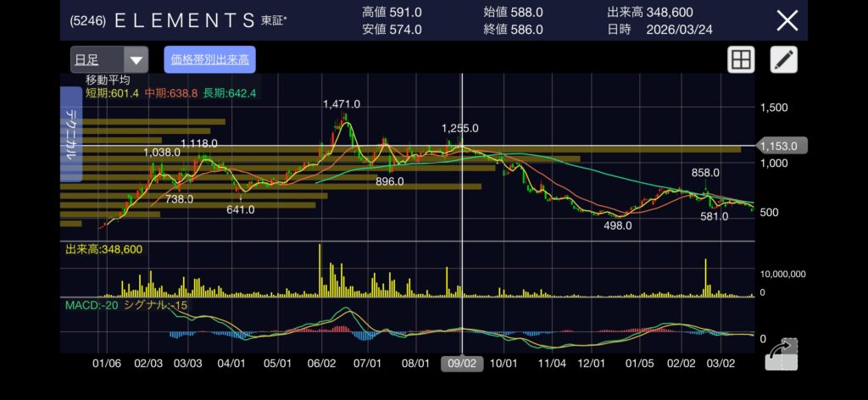
Task: Tap the tallest volume bar near 06/02
Action: tap(320, 269)
